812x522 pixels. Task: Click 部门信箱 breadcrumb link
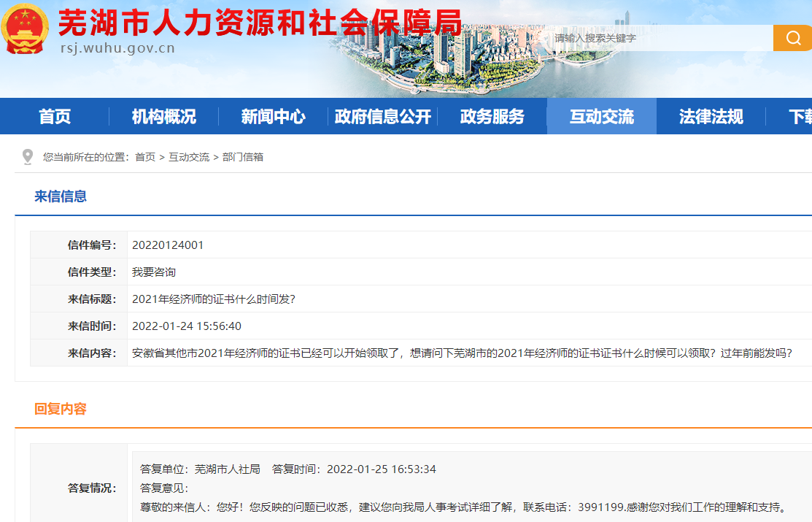pyautogui.click(x=243, y=157)
